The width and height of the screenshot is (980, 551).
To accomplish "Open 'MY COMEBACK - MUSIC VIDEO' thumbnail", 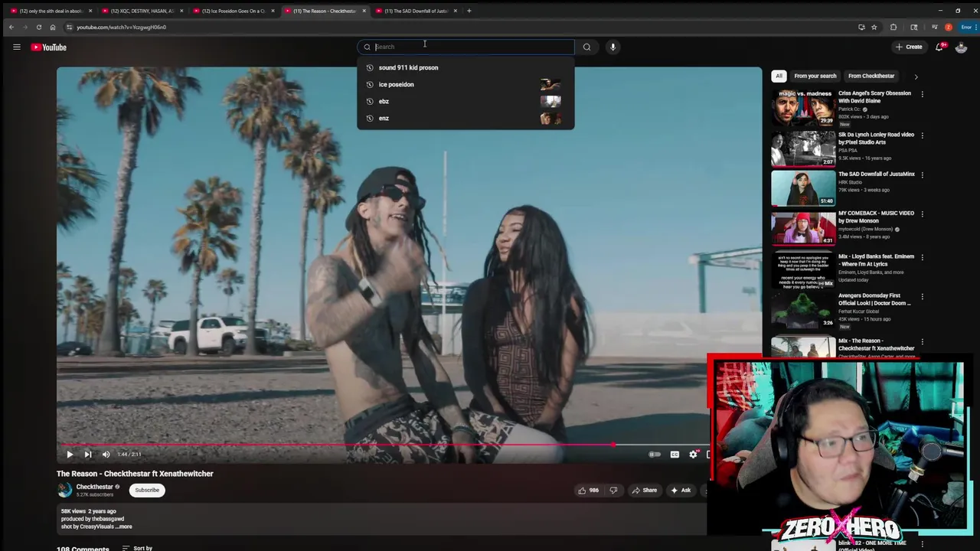I will 803,227.
